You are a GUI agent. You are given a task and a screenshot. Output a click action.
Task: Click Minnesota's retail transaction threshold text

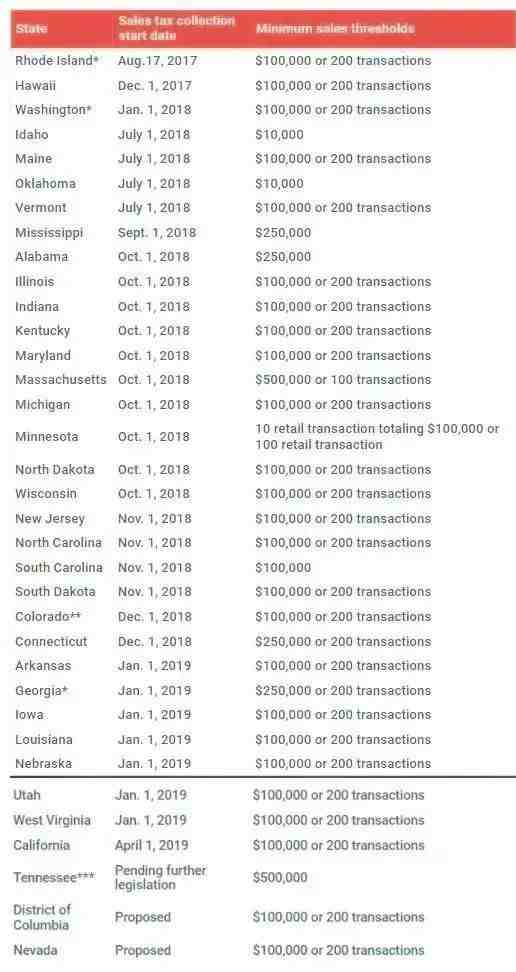(377, 437)
